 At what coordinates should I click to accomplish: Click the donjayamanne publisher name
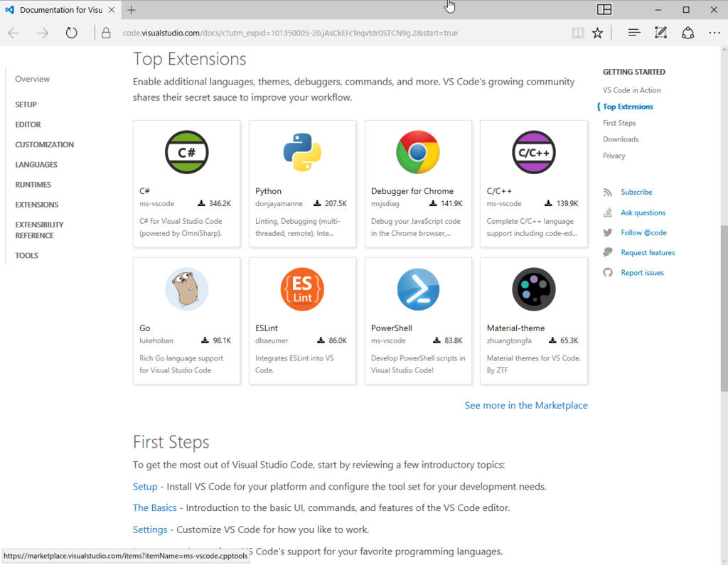click(x=279, y=203)
